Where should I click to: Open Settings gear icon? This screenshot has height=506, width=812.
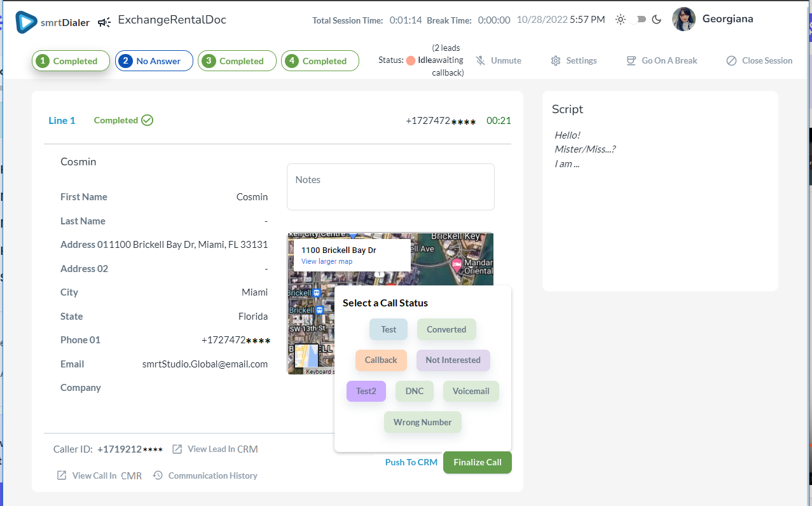click(556, 61)
